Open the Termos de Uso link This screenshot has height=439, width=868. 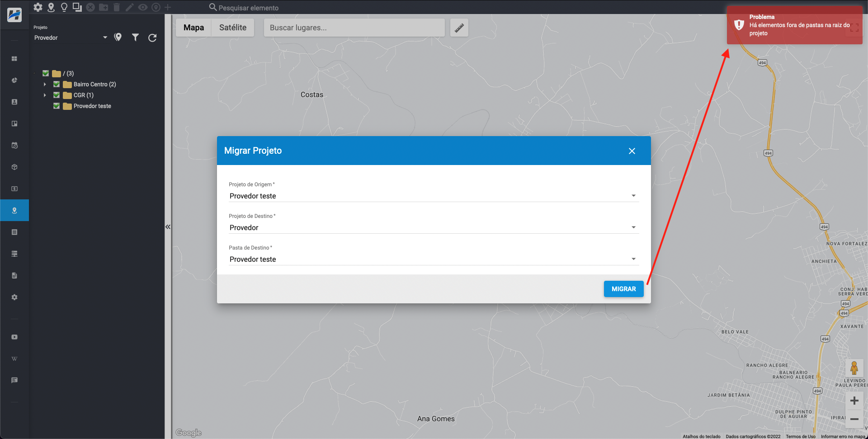[x=800, y=436]
